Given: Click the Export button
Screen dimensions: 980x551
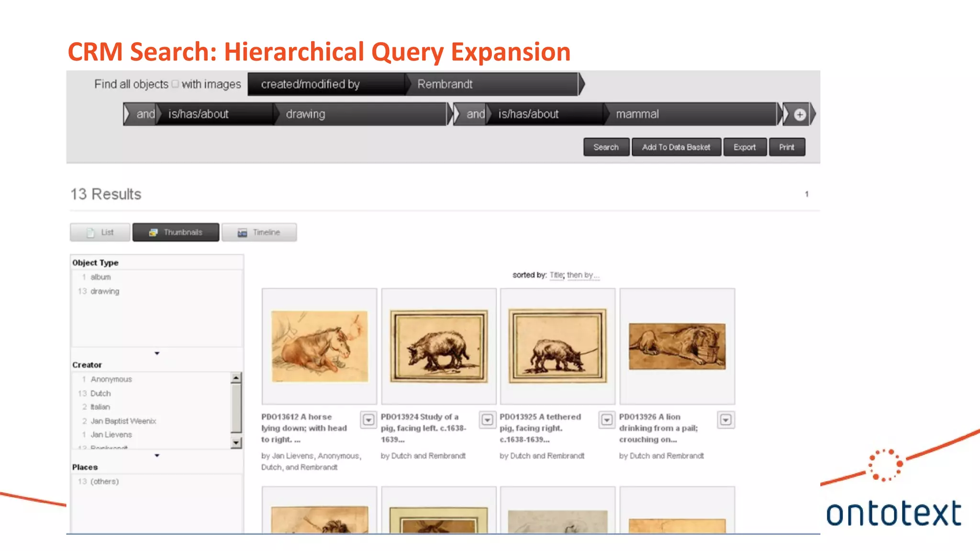Looking at the screenshot, I should (744, 147).
